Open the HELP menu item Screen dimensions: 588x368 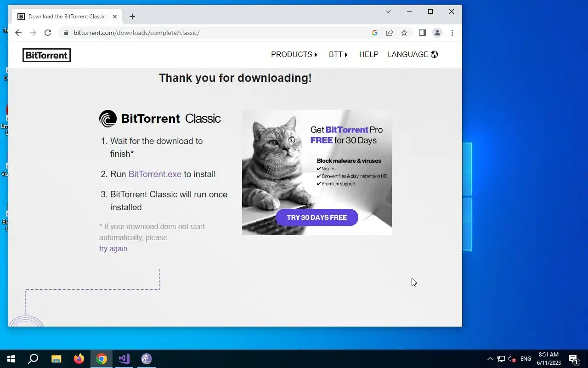[369, 54]
